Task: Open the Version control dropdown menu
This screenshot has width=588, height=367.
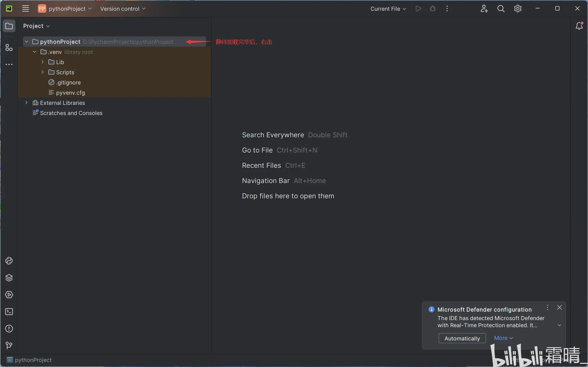Action: click(123, 9)
